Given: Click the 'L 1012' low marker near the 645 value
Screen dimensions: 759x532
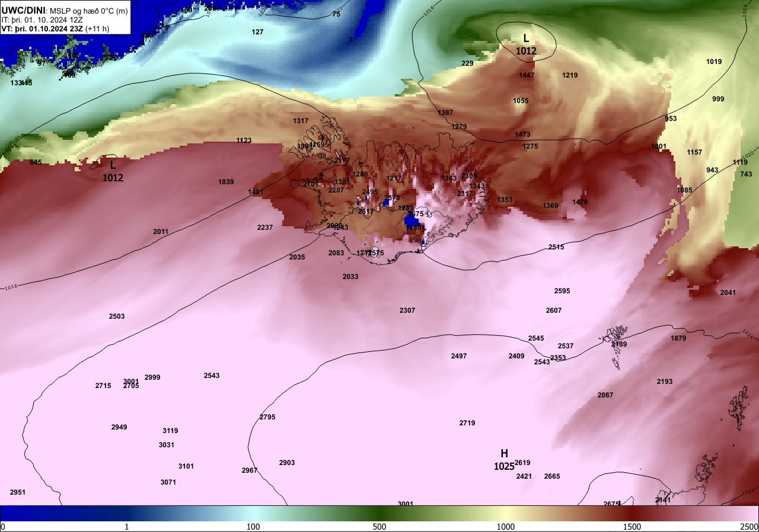Looking at the screenshot, I should (x=113, y=171).
